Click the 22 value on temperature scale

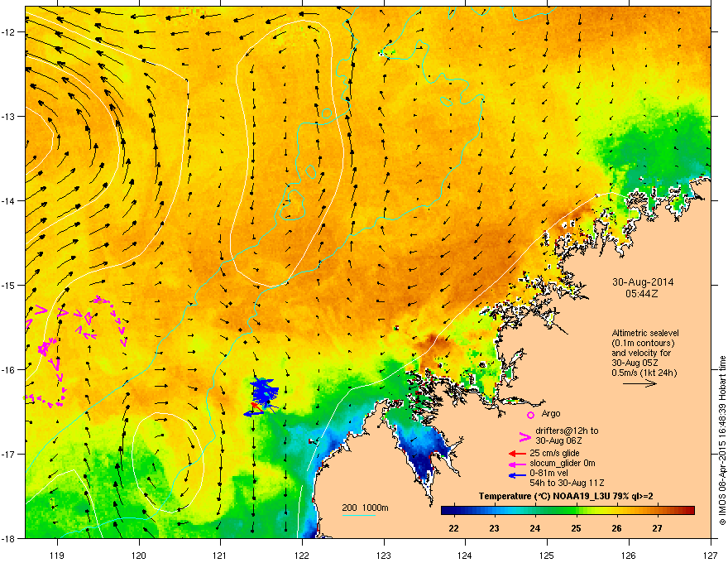453,528
